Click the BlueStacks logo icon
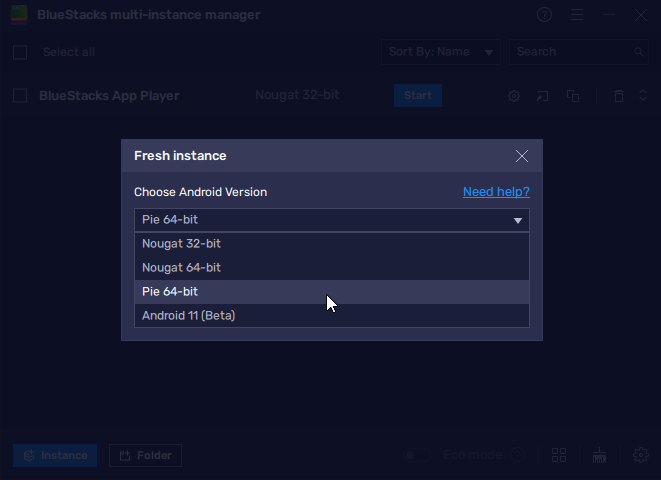This screenshot has height=480, width=661. 19,15
